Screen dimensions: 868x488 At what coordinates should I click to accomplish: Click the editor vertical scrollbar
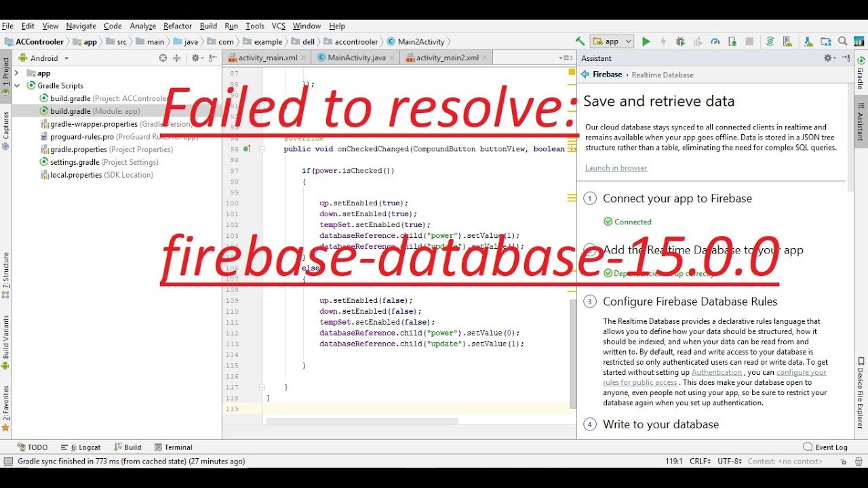573,352
